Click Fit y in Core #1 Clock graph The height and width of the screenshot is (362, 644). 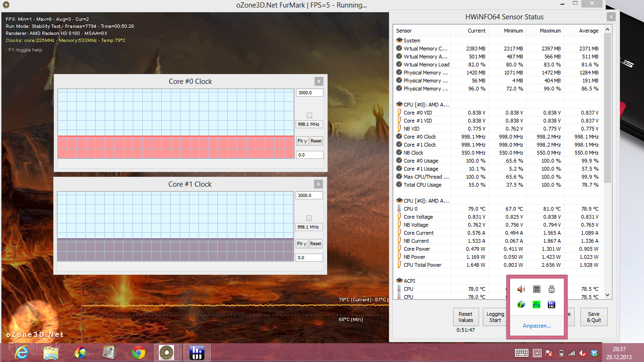302,244
